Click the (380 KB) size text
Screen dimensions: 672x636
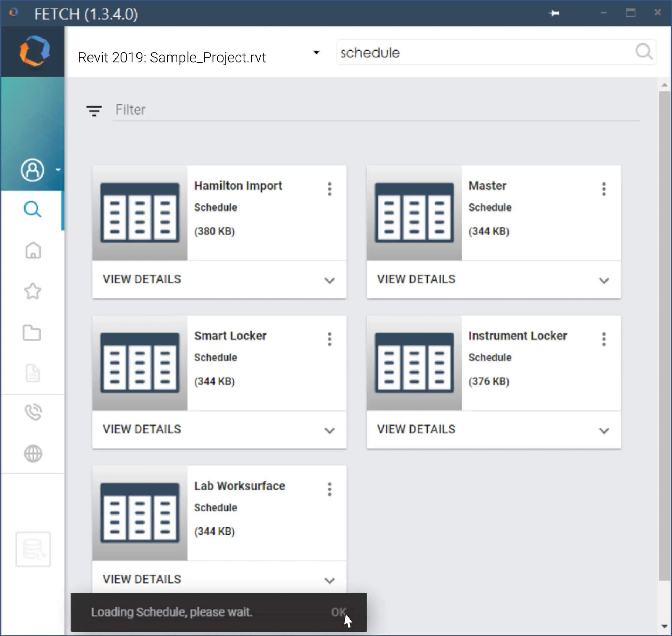tap(214, 231)
